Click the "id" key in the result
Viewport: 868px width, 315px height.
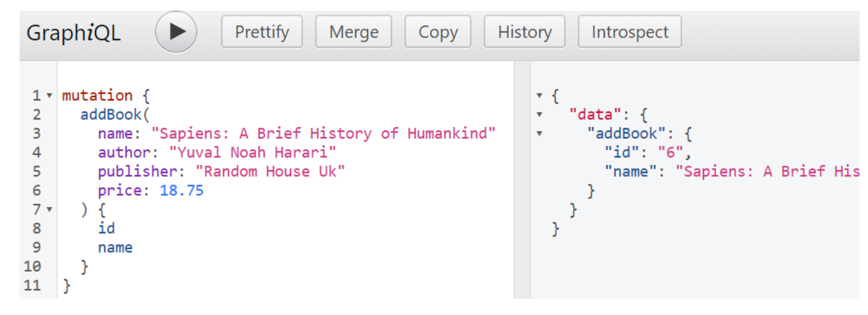tap(622, 153)
